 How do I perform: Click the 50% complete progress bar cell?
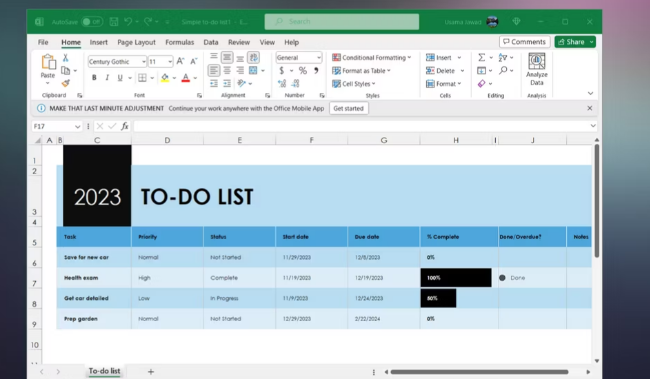click(x=438, y=298)
